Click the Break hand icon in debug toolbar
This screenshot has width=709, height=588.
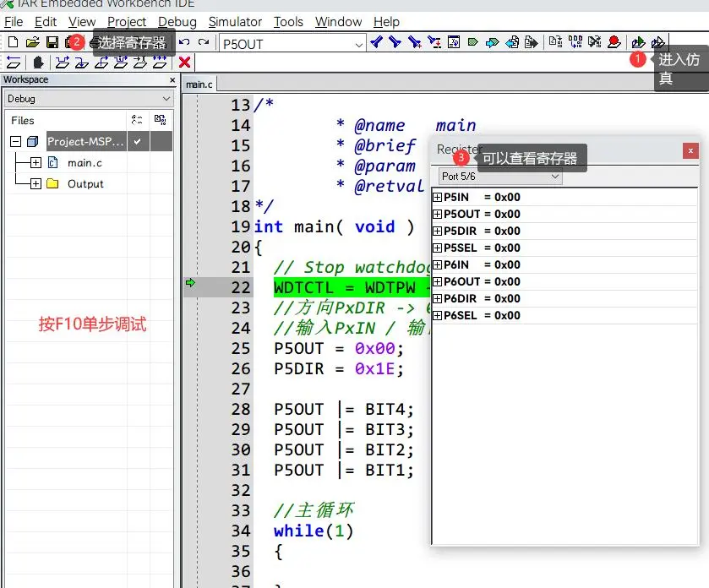pyautogui.click(x=38, y=62)
